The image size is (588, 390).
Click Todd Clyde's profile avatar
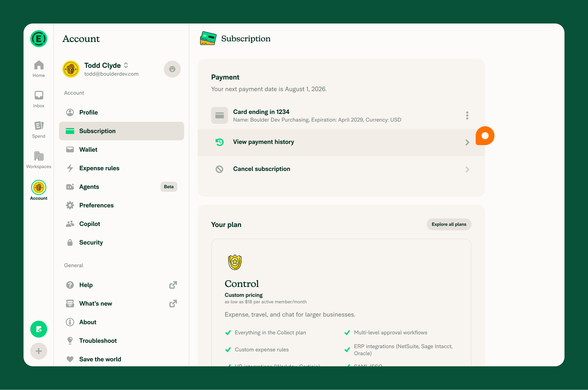(x=71, y=69)
